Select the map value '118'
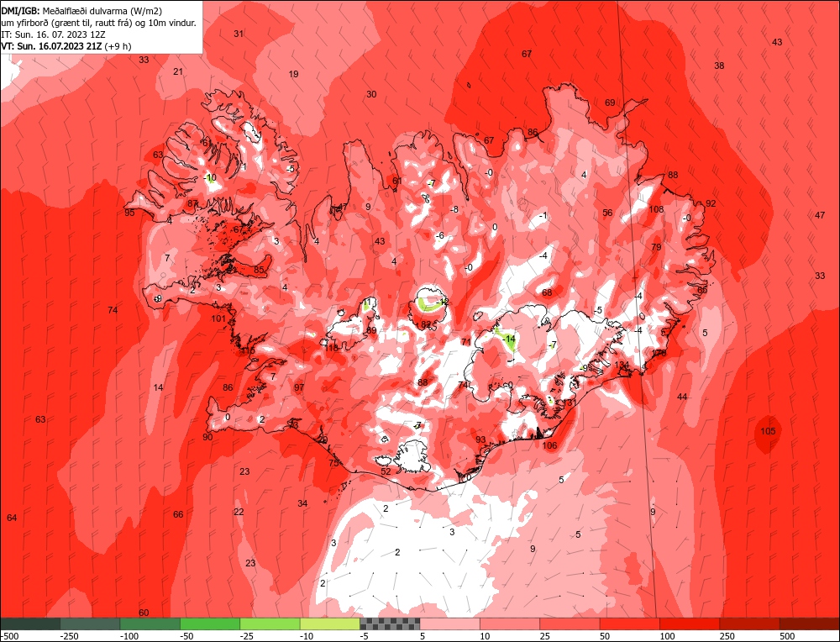The image size is (840, 642). [332, 348]
